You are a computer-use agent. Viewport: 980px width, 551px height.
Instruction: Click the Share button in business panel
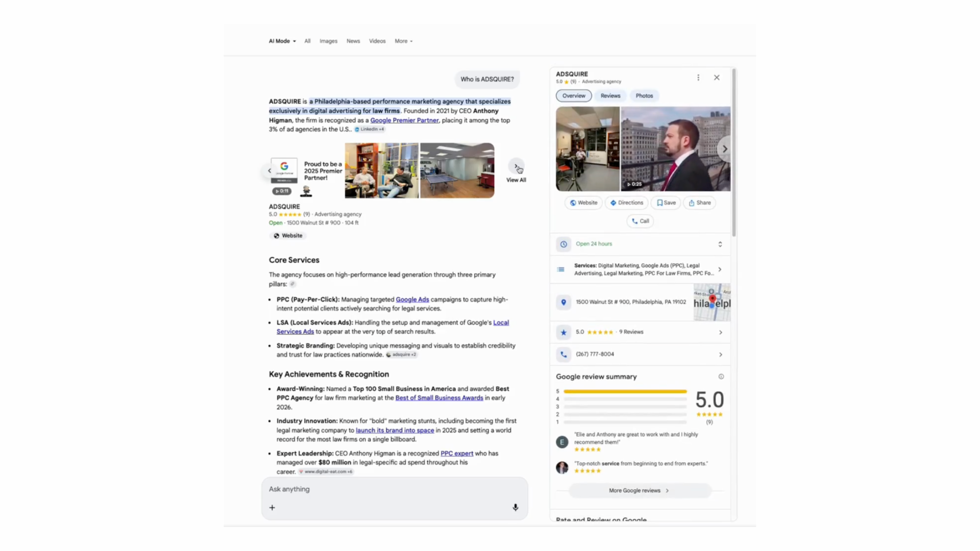pyautogui.click(x=699, y=203)
